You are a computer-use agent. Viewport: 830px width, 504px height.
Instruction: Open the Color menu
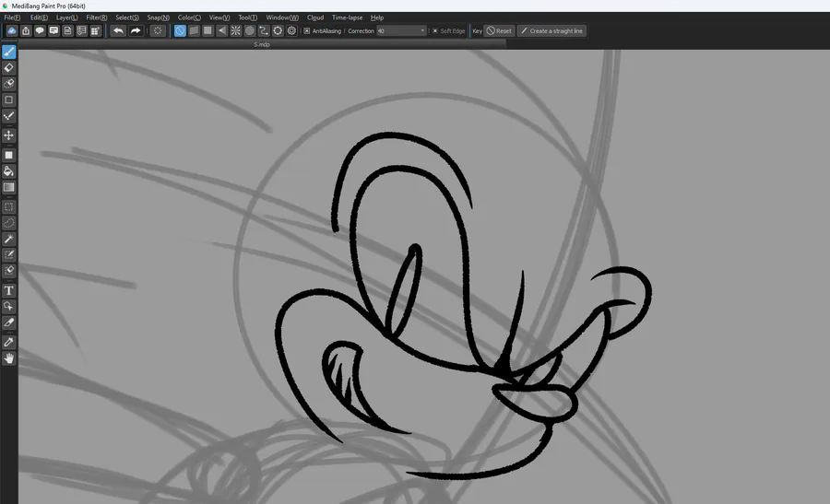[189, 18]
